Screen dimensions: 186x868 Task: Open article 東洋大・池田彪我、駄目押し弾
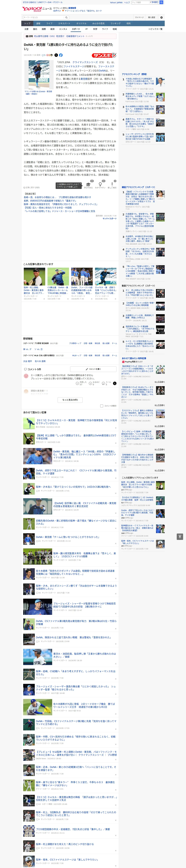click(84, 655)
